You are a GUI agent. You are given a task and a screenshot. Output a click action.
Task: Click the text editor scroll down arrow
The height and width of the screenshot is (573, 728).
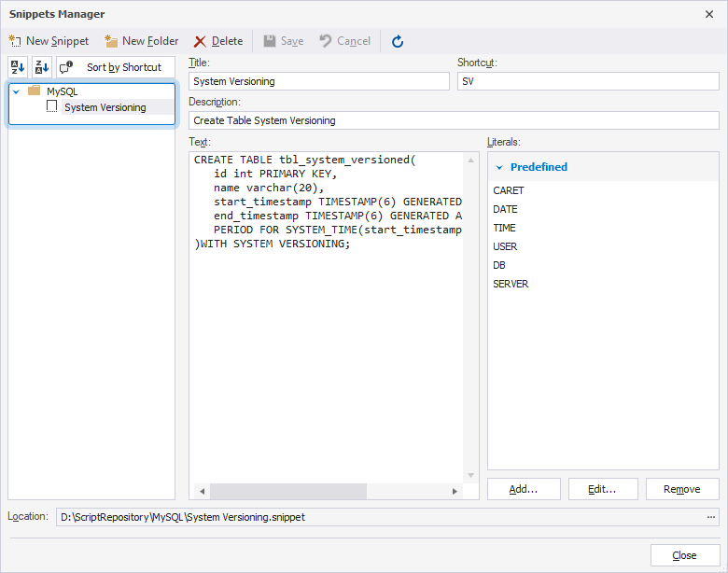[470, 475]
